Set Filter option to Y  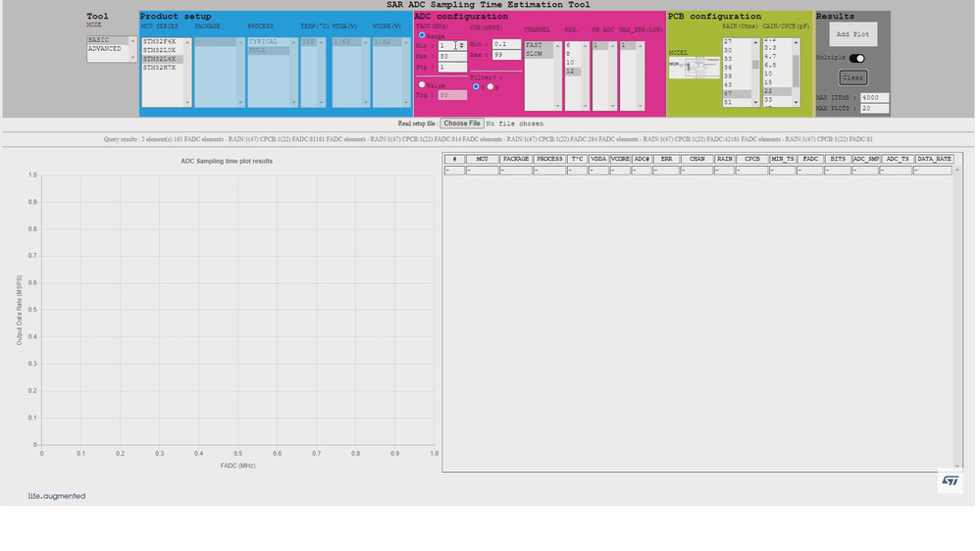476,87
